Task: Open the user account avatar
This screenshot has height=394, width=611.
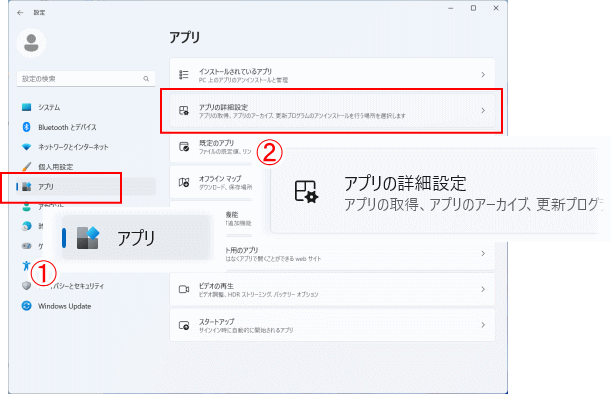Action: pos(31,43)
